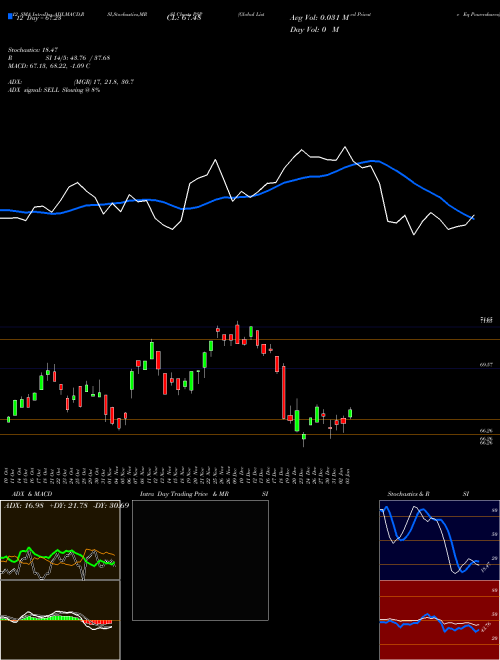Click 'ADX: 16.98 +DY: 21.78 -DY: 30.69' readout
Viewport: 500px width, 660px height.
point(66,505)
